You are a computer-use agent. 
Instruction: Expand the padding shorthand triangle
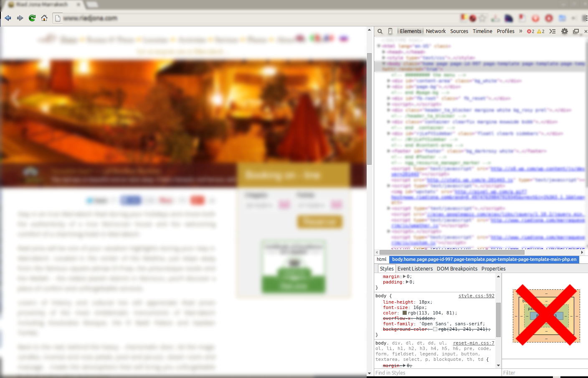coord(408,282)
